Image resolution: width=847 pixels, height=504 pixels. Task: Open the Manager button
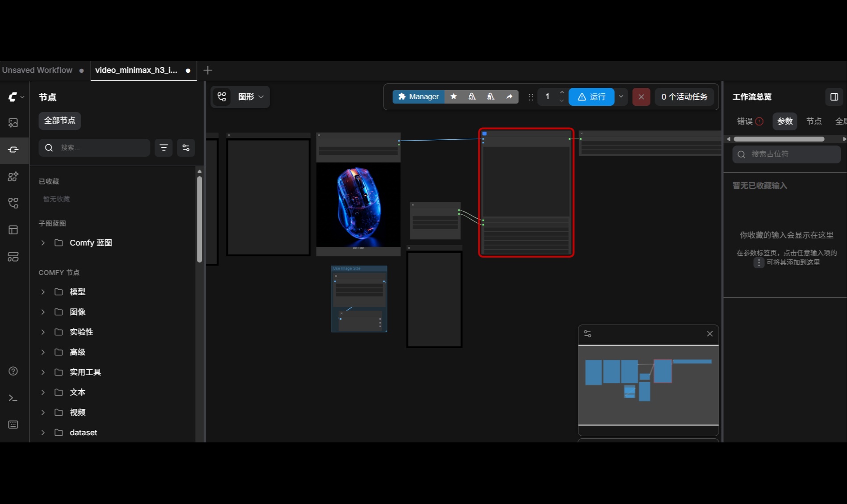pos(418,96)
